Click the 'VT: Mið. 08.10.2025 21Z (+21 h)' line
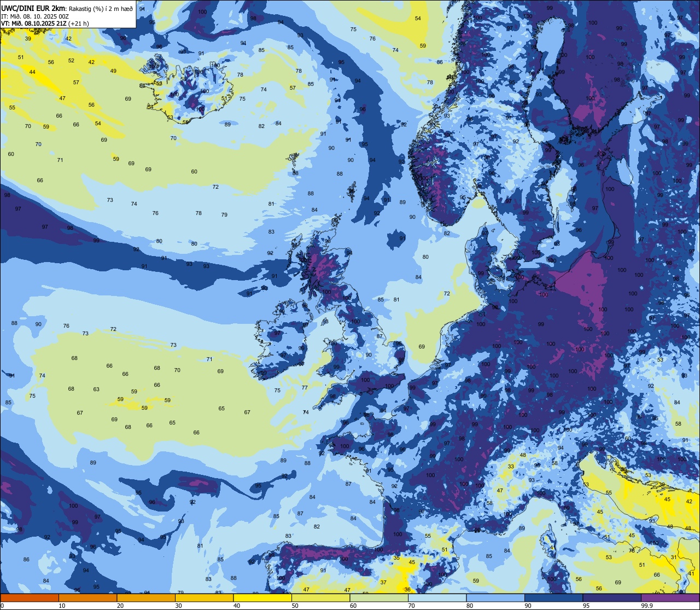The width and height of the screenshot is (700, 610). (45, 23)
